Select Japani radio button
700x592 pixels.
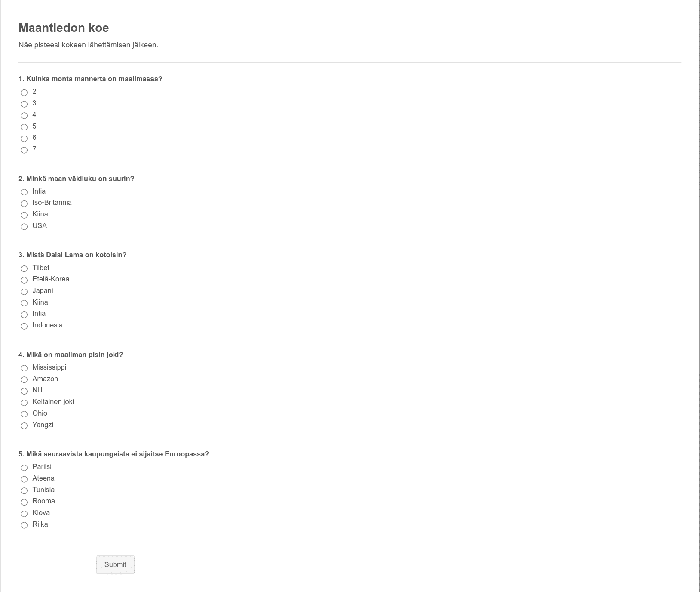(x=24, y=292)
